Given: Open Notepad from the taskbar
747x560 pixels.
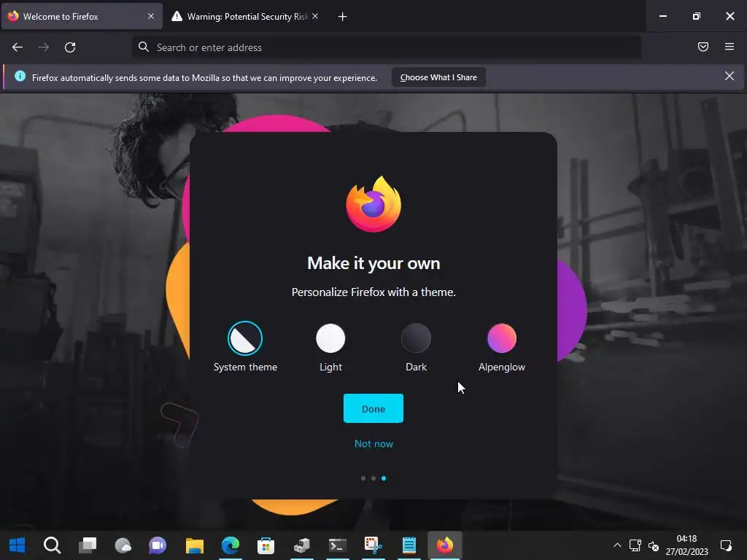Looking at the screenshot, I should 409,545.
